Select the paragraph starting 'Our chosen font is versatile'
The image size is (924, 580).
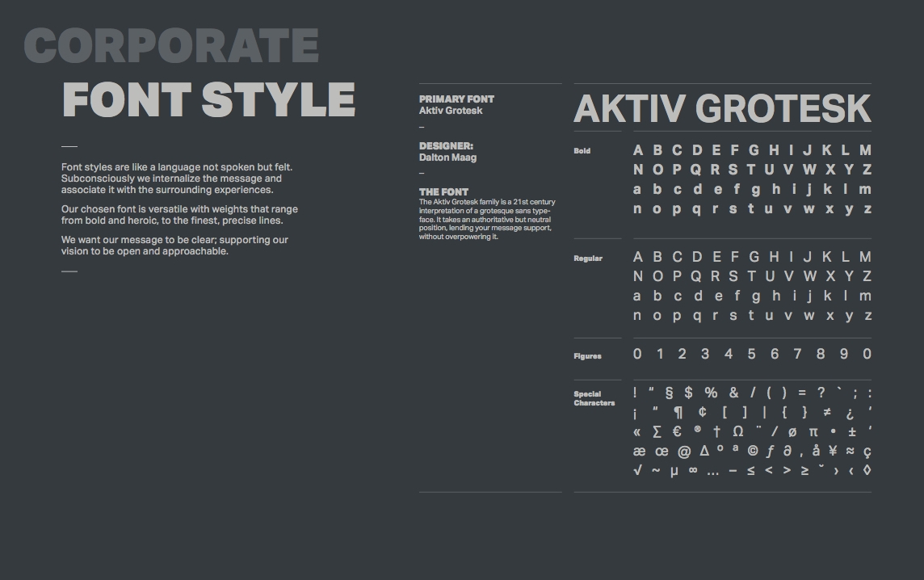180,215
